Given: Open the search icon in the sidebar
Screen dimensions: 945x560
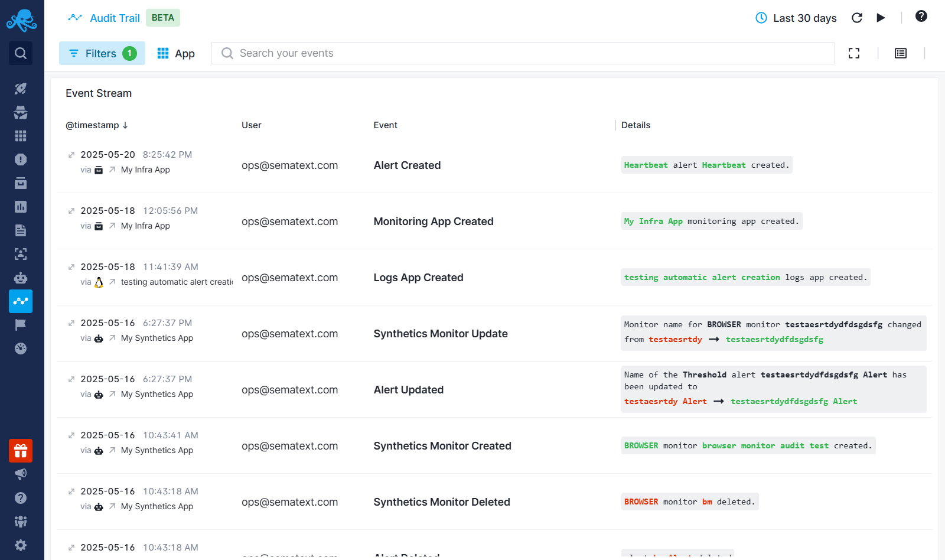Looking at the screenshot, I should click(21, 53).
